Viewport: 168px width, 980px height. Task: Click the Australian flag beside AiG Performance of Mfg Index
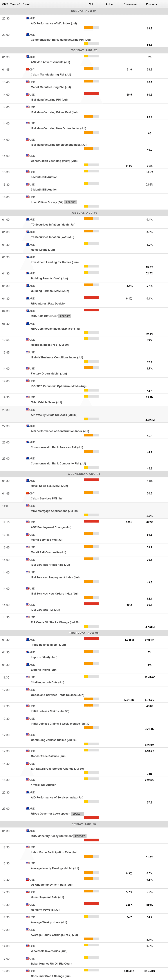[27, 18]
